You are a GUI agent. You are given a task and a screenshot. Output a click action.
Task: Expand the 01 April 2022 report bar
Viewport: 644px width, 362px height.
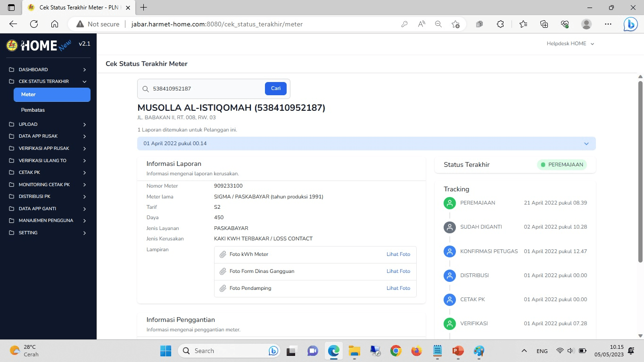(x=366, y=143)
